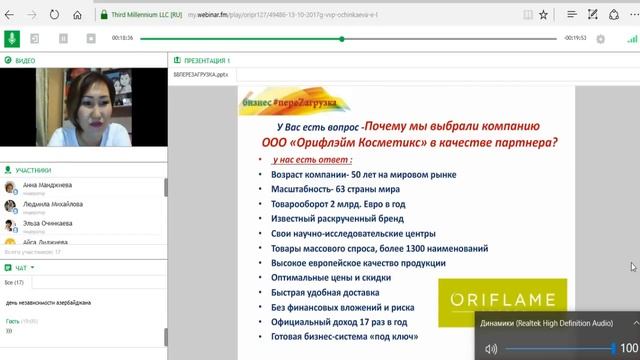Image resolution: width=640 pixels, height=360 pixels.
Task: Go back with the browser back arrow
Action: [x=9, y=15]
